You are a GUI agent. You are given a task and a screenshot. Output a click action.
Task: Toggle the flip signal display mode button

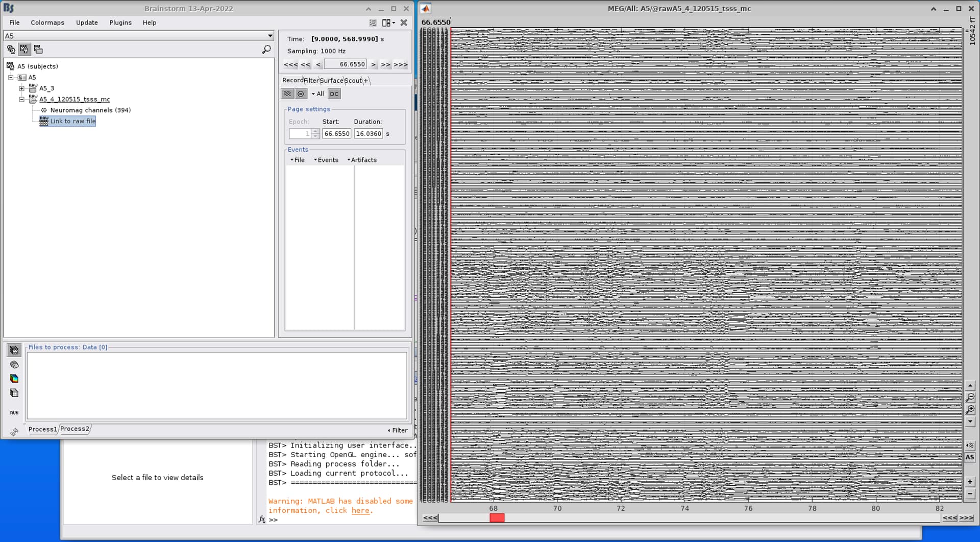(x=970, y=445)
